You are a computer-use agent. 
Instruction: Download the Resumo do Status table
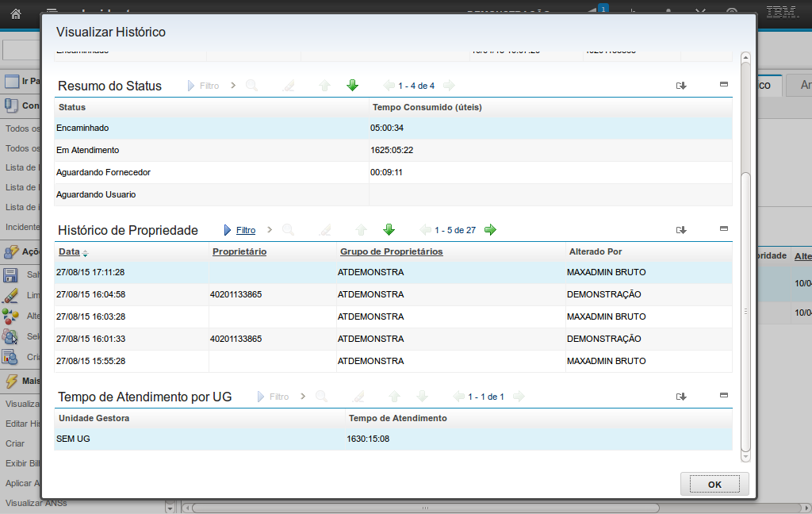pyautogui.click(x=680, y=86)
